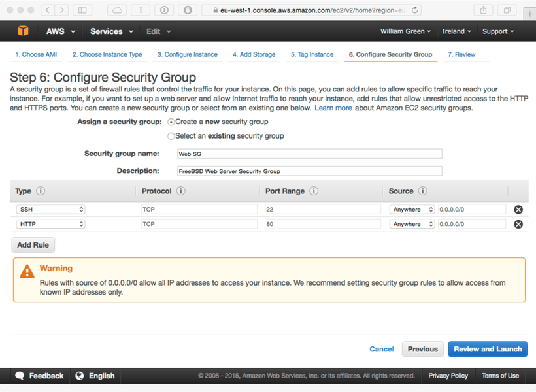Open SSH rule's Anywhere source dropdown
The height and width of the screenshot is (392, 536).
[x=412, y=210]
